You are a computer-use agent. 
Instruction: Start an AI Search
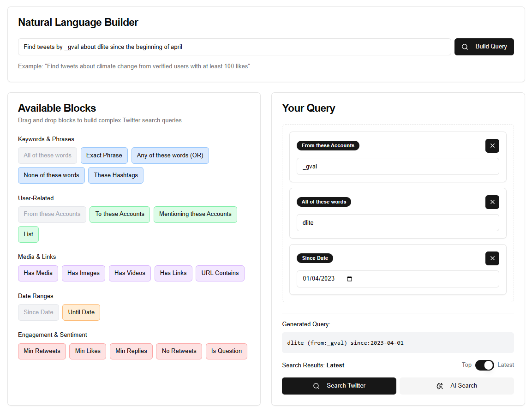(457, 386)
